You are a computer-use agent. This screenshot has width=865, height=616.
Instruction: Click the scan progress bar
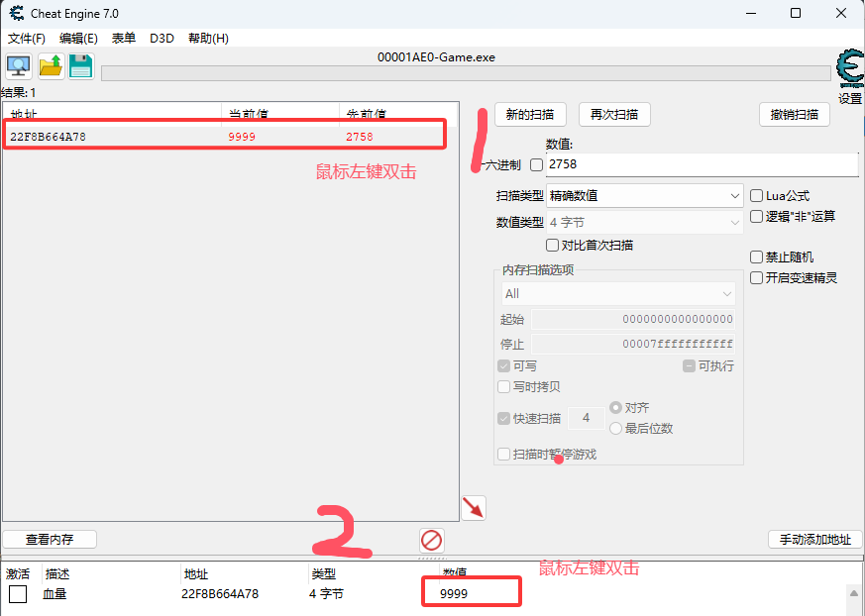(x=466, y=73)
